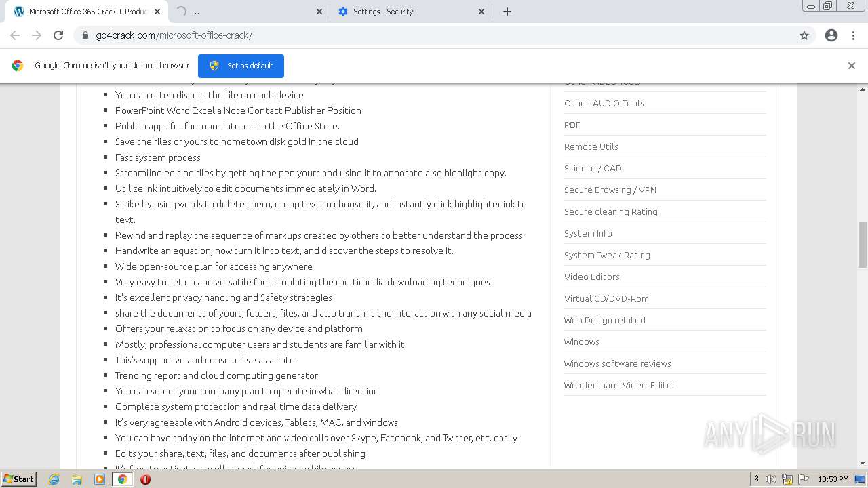The height and width of the screenshot is (488, 868).
Task: Dismiss the default browser notification bar
Action: coord(852,66)
